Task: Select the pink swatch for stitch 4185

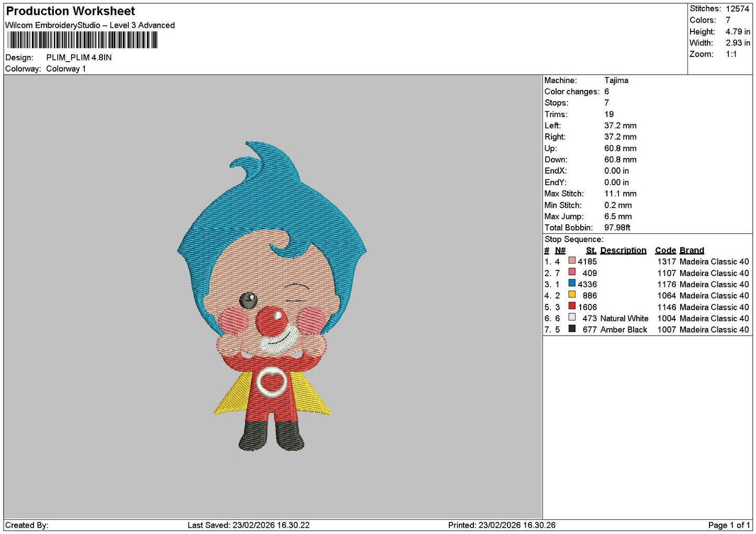Action: 572,261
